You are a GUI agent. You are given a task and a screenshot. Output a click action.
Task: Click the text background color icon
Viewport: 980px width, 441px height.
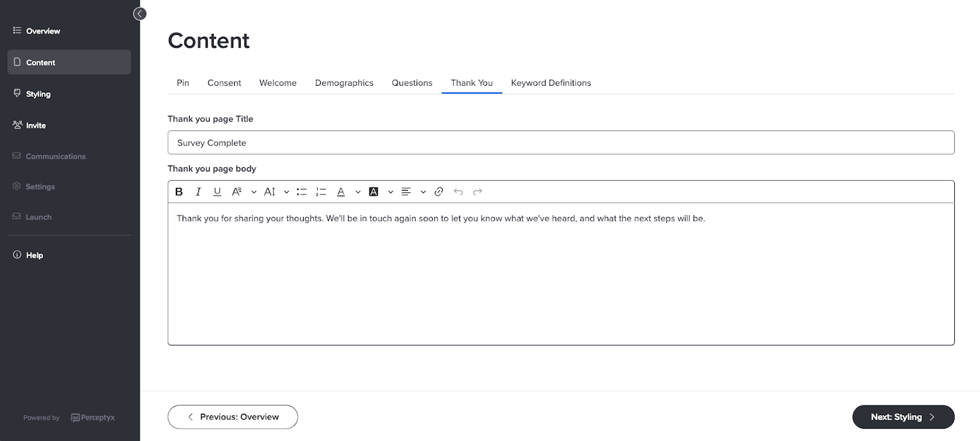click(x=374, y=192)
